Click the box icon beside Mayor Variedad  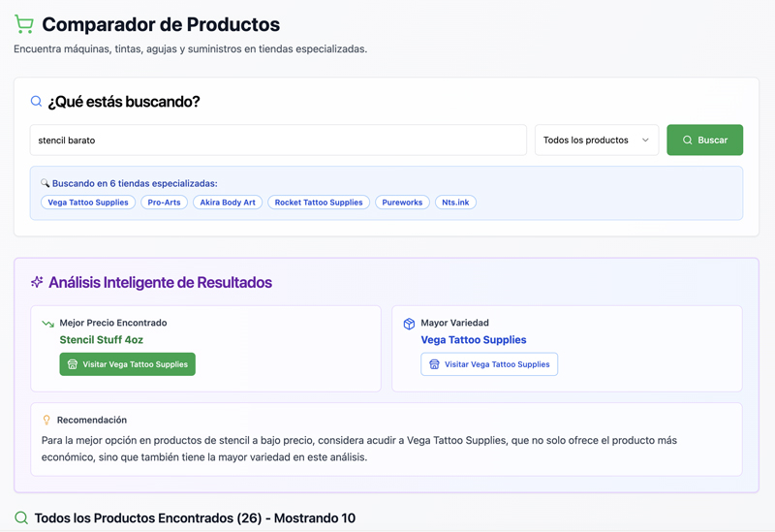[x=409, y=324]
